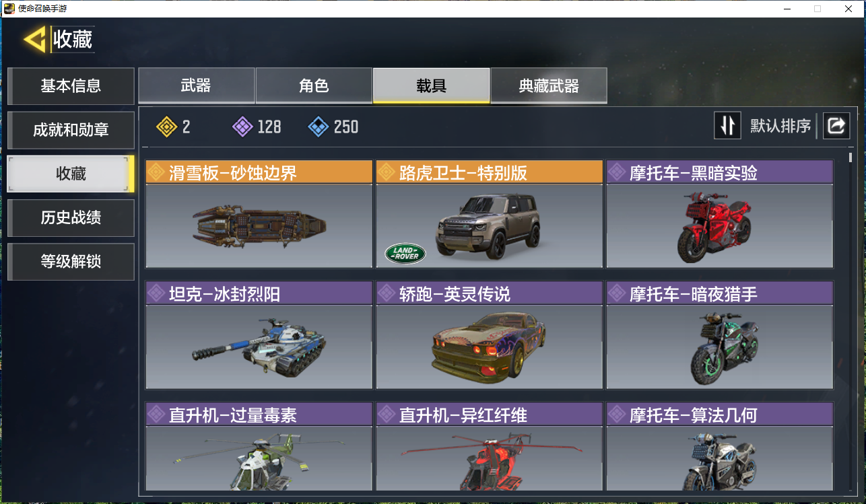
Task: Click the share export icon
Action: [836, 126]
